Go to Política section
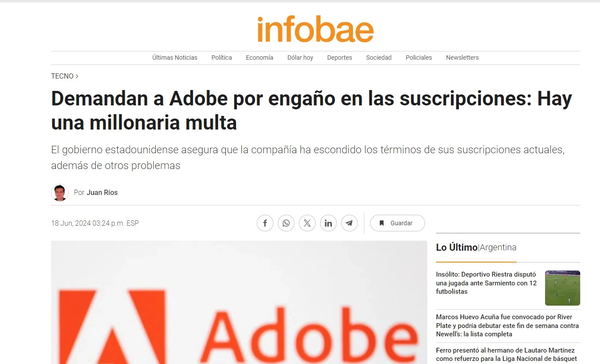Image resolution: width=600 pixels, height=364 pixels. 222,58
